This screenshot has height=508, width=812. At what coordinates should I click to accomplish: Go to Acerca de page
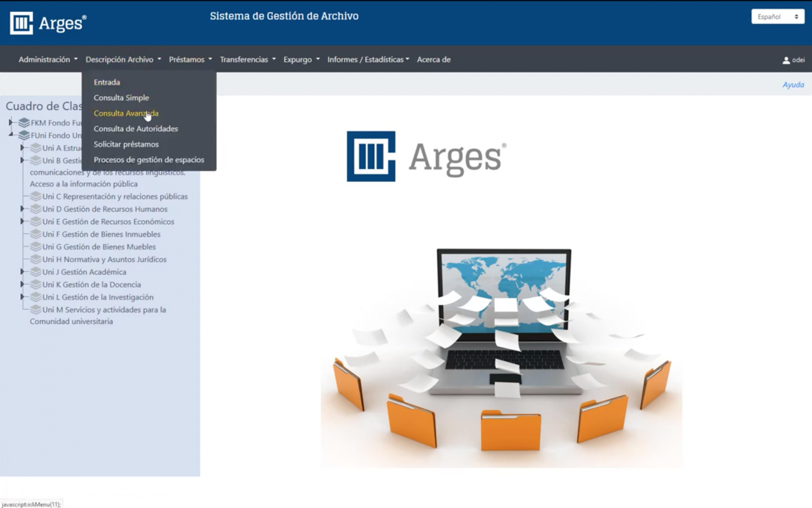pos(433,60)
